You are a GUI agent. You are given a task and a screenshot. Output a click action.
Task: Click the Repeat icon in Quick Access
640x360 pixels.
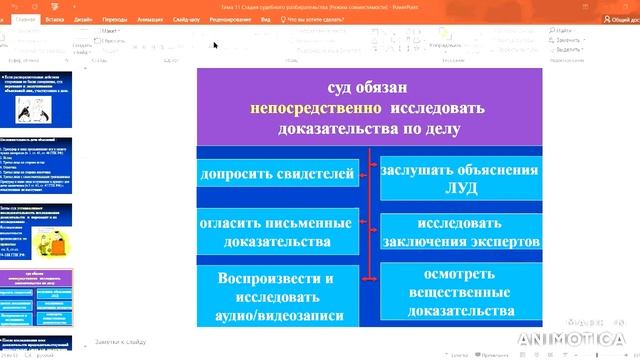35,7
